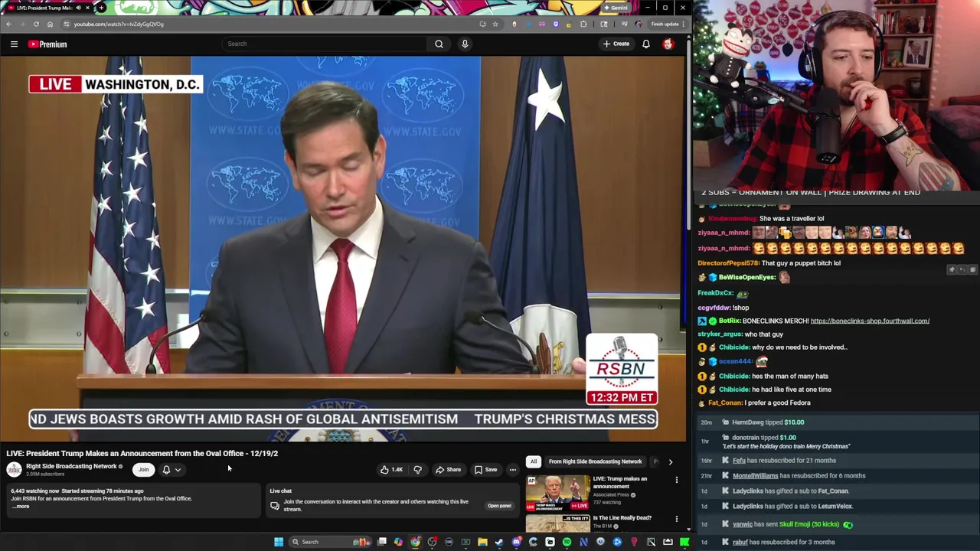Open the live chat panel
Screen dimensions: 980x551
click(499, 506)
